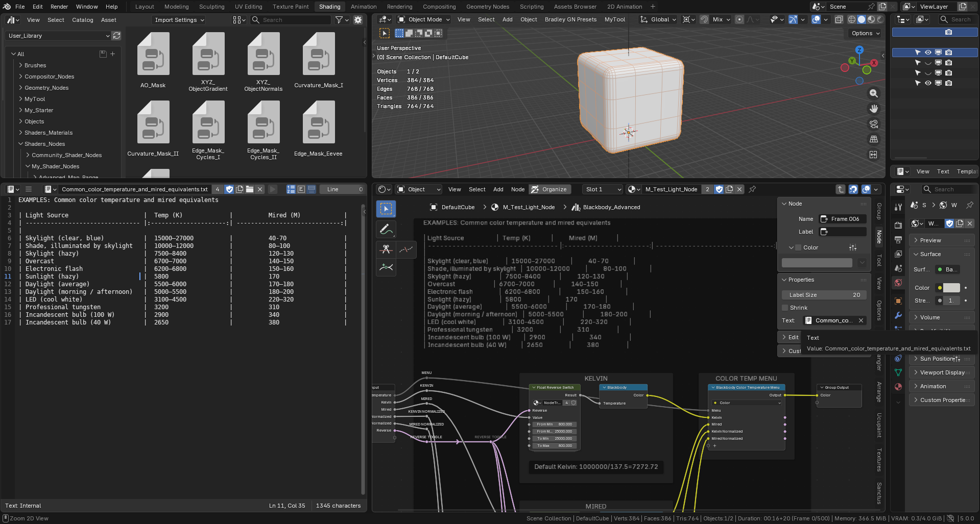Open the viewport Options button
Viewport: 980px width, 524px height.
click(866, 33)
